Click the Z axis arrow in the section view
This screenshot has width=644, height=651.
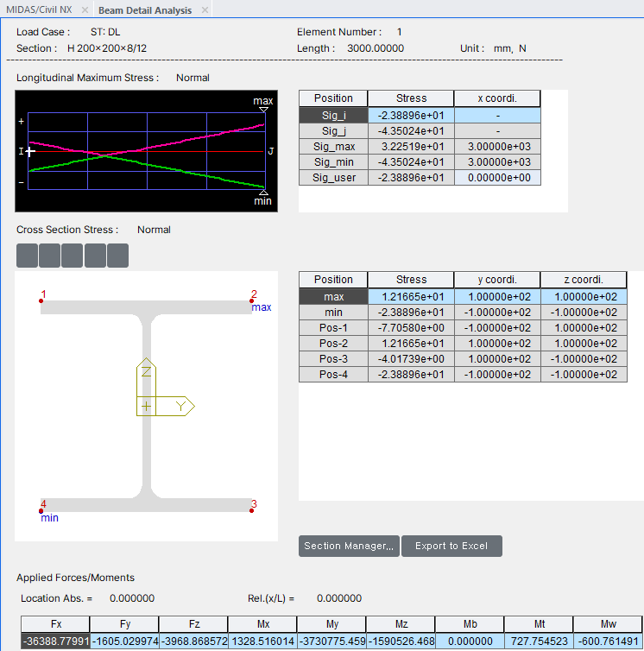[146, 376]
